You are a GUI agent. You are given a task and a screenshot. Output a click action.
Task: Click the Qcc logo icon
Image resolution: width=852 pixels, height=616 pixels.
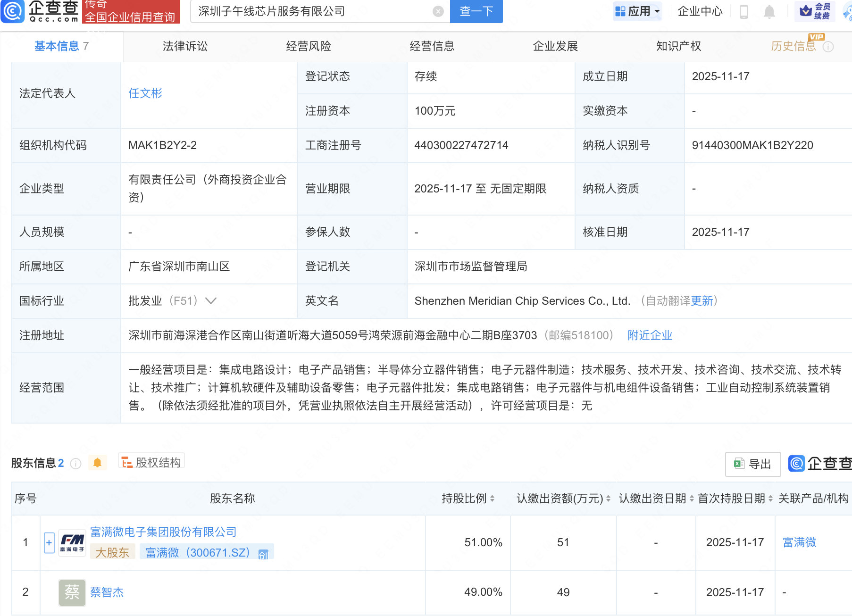coord(13,11)
